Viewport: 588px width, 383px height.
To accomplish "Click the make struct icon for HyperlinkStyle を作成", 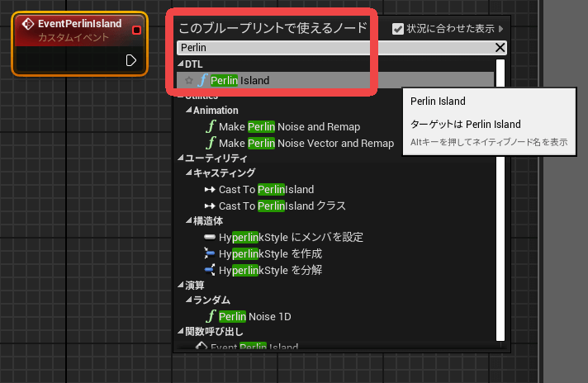I will 210,253.
